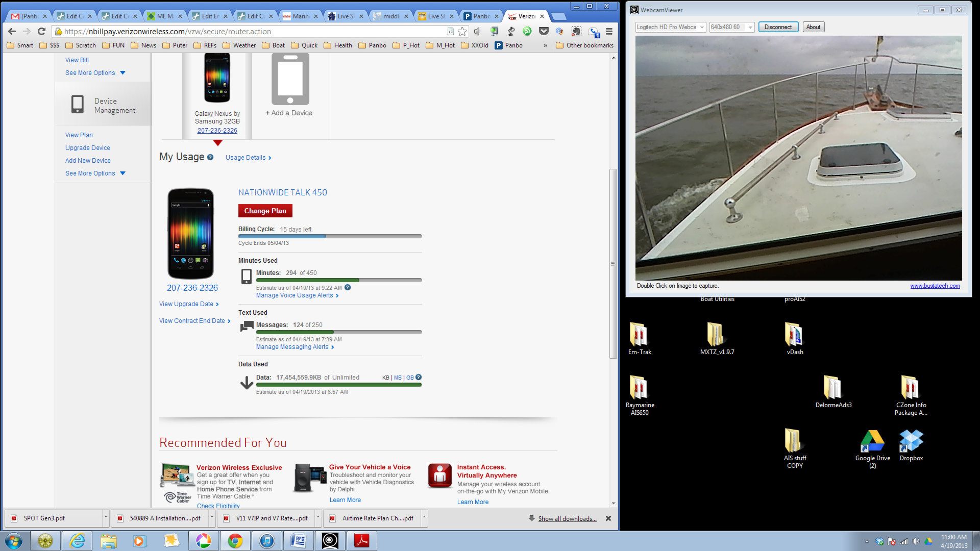
Task: Switch to the Gmail Panbo tab
Action: [29, 16]
